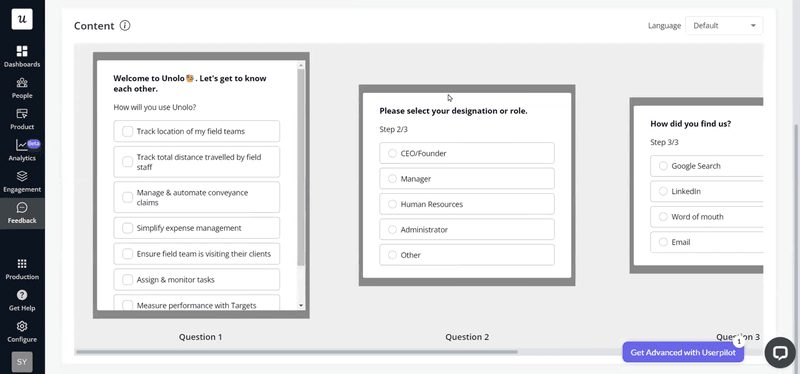This screenshot has height=374, width=800.
Task: Select the CEO/Founder radio option
Action: pyautogui.click(x=392, y=153)
